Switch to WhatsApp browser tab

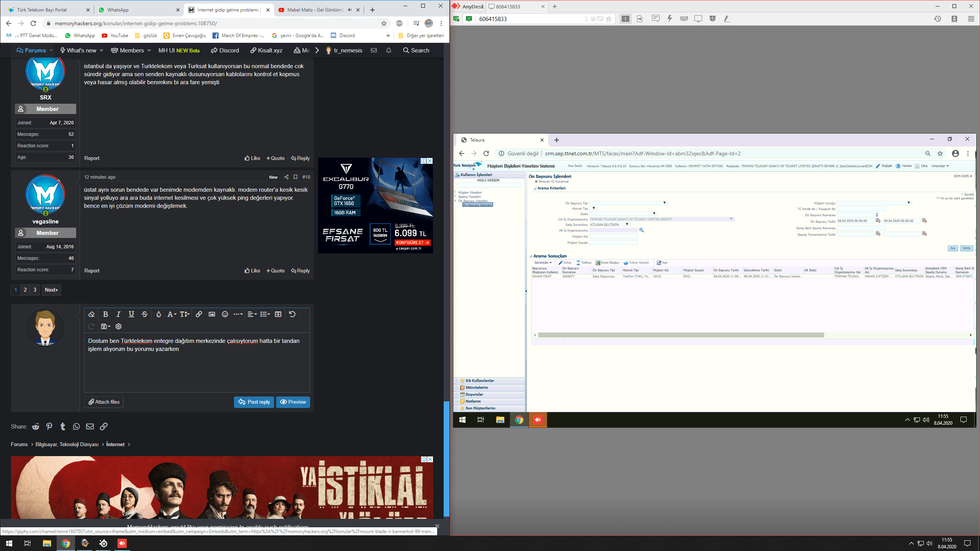click(138, 10)
